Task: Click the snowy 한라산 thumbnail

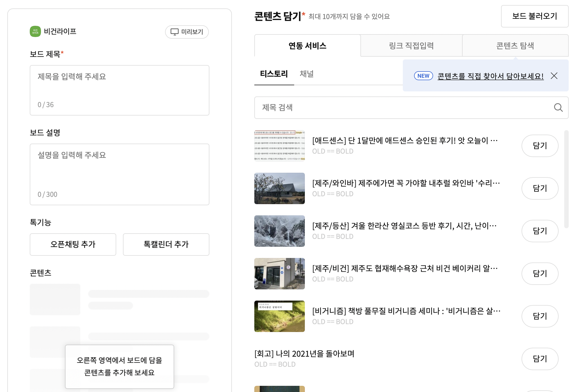Action: coord(280,231)
